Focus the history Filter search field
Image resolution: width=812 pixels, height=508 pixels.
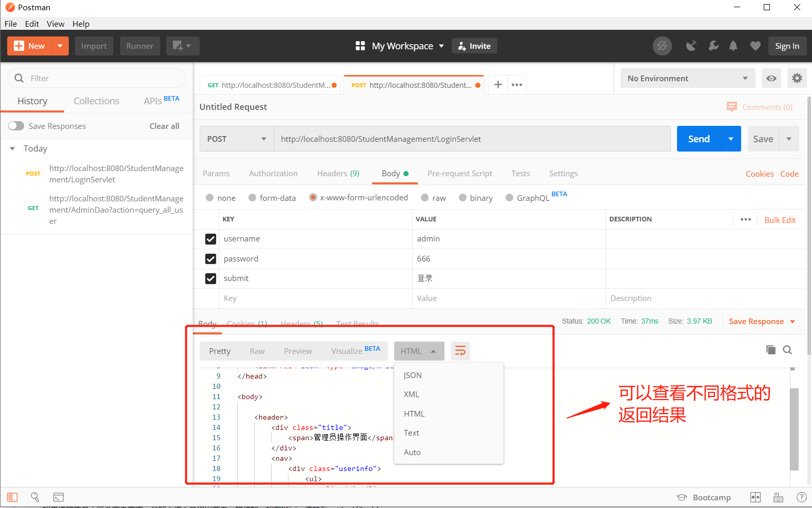pyautogui.click(x=96, y=78)
